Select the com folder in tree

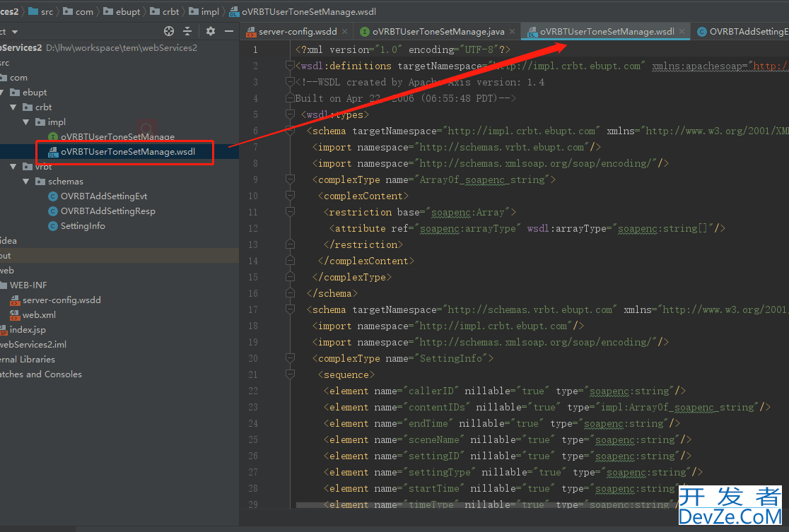(18, 78)
